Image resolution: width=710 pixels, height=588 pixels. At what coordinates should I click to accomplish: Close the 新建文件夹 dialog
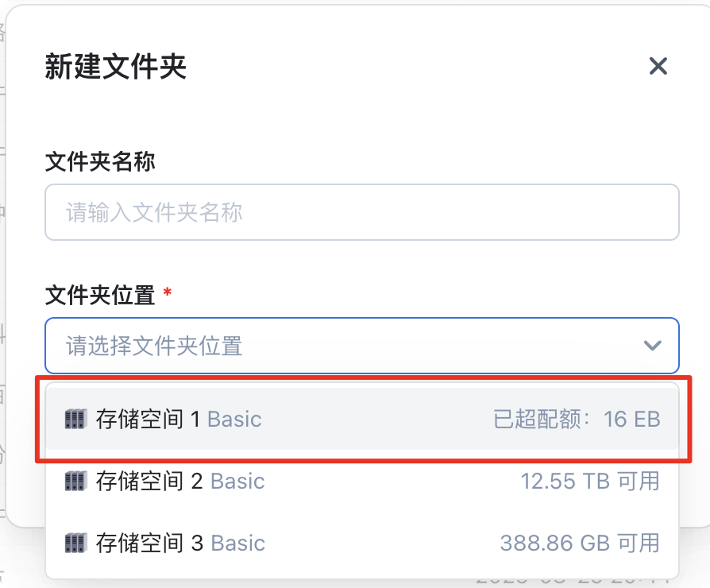[658, 66]
